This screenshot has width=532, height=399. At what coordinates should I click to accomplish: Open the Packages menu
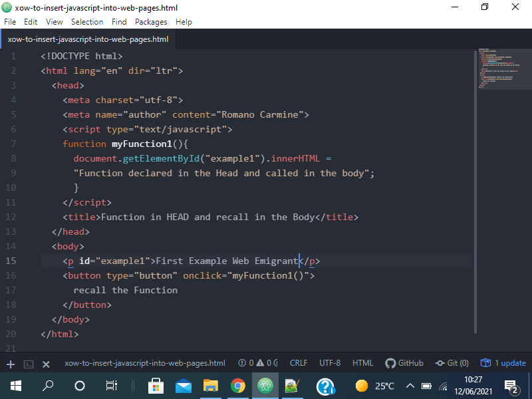(x=151, y=21)
